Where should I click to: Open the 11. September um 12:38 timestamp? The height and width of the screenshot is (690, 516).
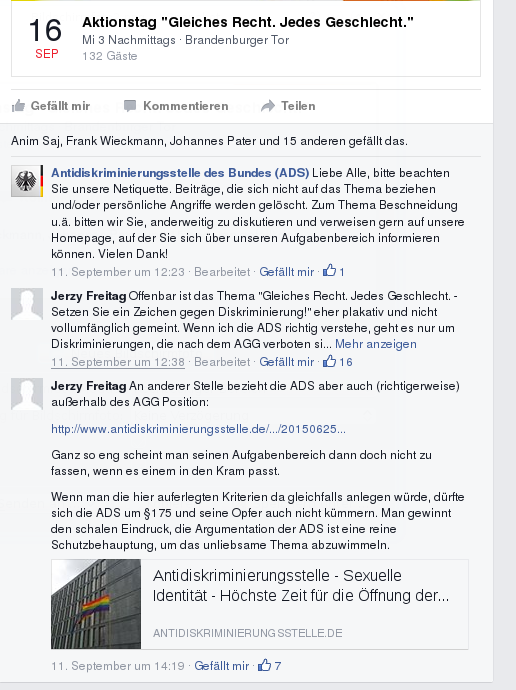[x=118, y=362]
